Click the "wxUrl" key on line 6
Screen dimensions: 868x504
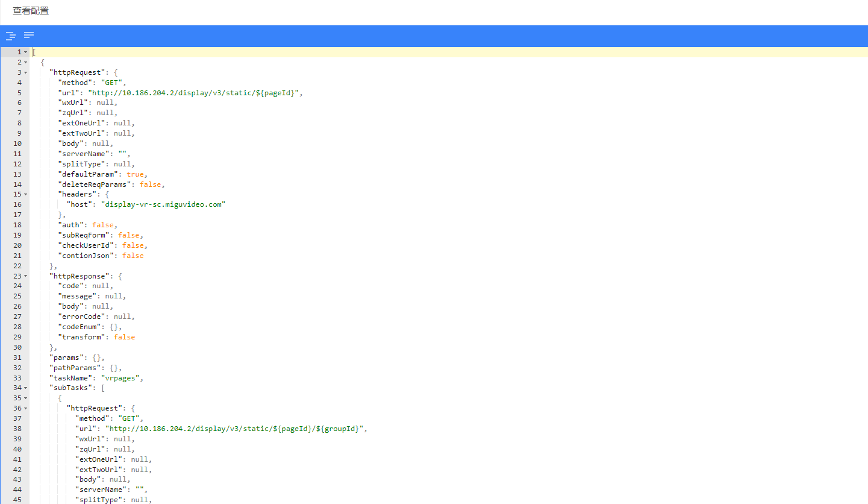point(73,103)
